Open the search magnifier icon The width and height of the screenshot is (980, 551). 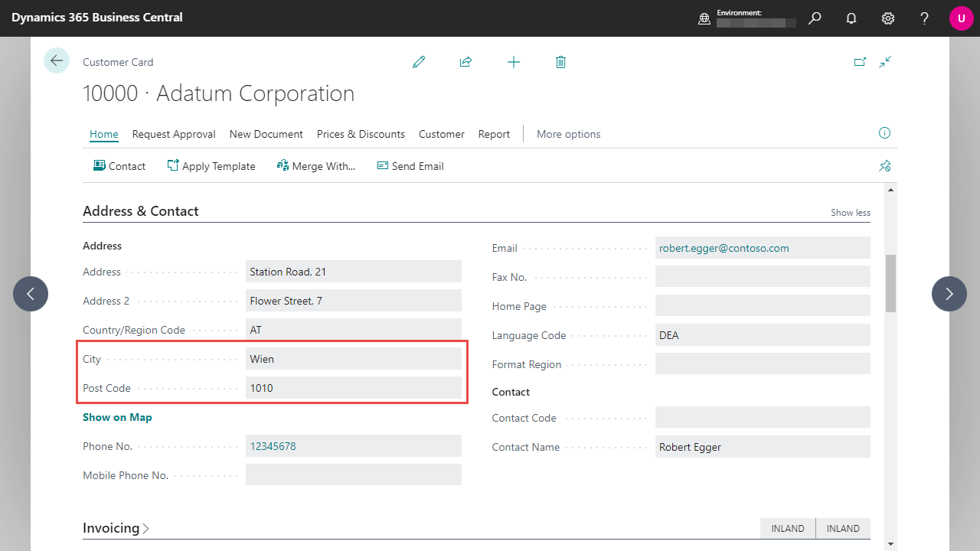[x=815, y=18]
